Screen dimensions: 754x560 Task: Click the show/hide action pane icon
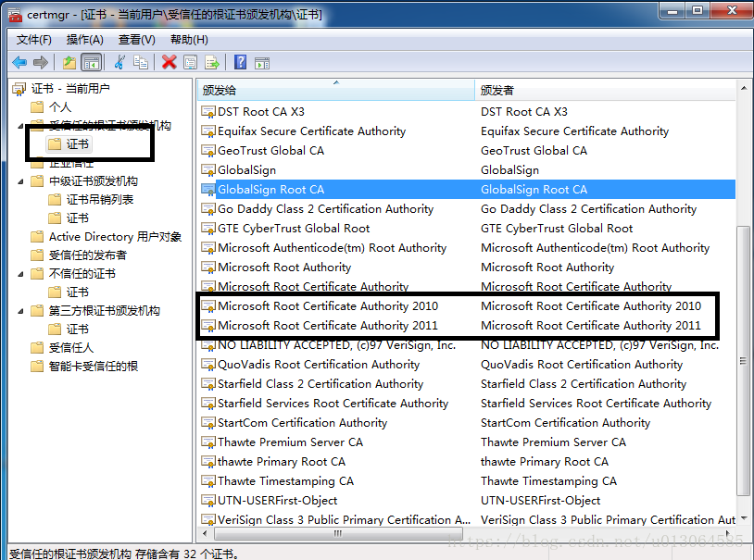click(262, 63)
